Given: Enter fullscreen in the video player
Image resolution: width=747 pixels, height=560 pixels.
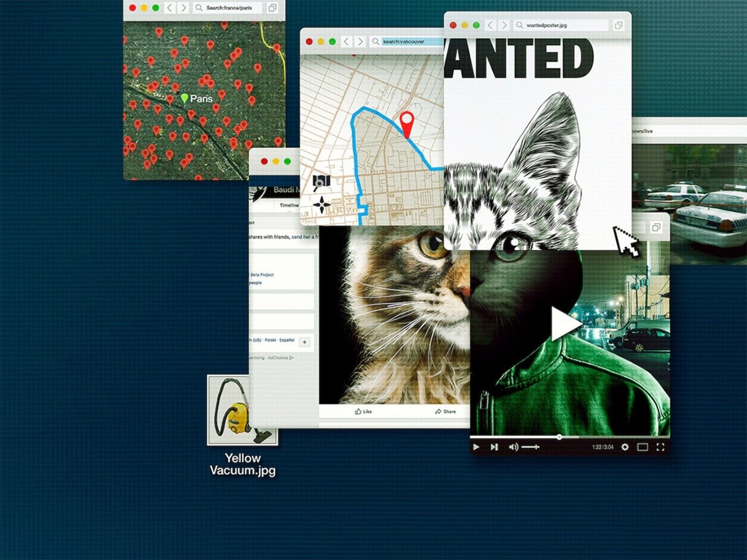Looking at the screenshot, I should pos(660,447).
